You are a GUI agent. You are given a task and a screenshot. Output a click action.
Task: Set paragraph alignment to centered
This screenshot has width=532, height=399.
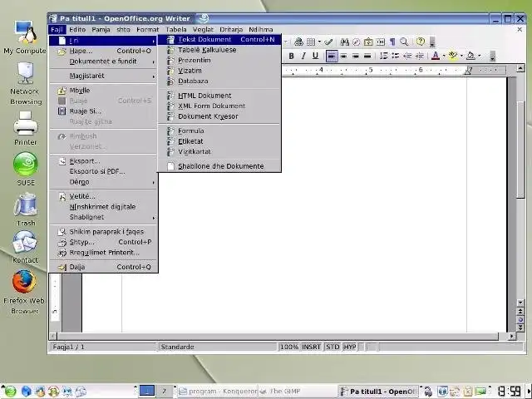pyautogui.click(x=343, y=56)
